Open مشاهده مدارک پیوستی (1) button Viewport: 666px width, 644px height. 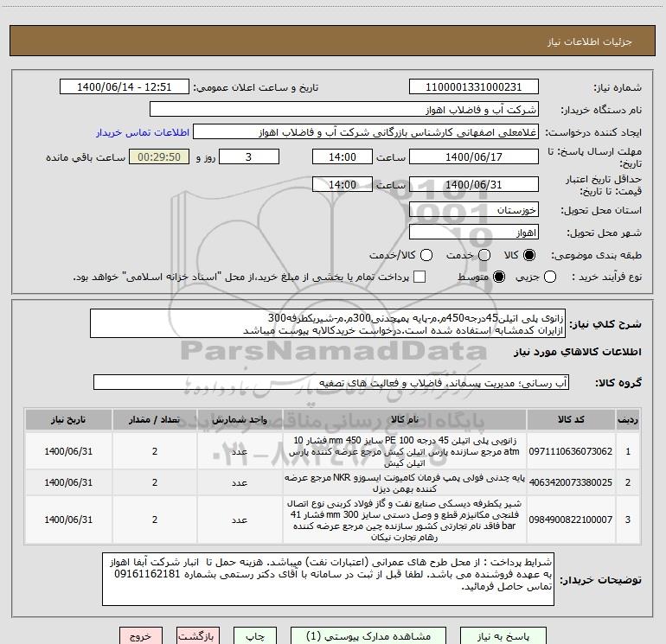(x=368, y=636)
